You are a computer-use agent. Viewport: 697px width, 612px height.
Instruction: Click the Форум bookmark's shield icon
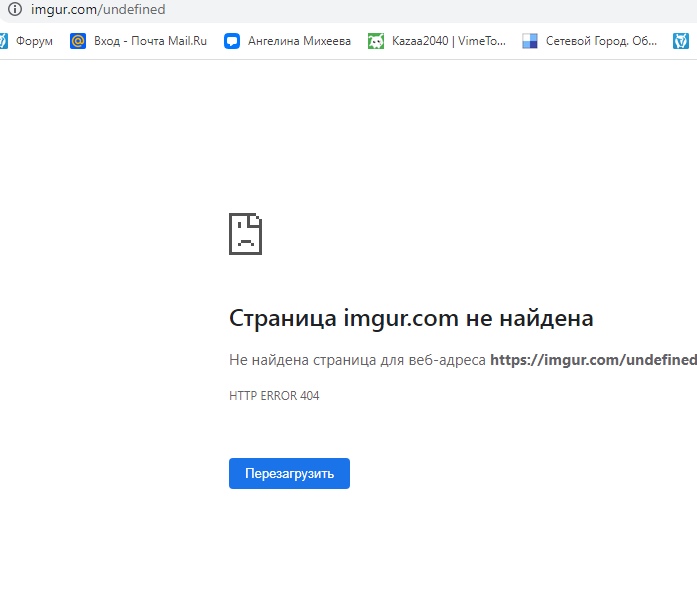click(x=3, y=41)
